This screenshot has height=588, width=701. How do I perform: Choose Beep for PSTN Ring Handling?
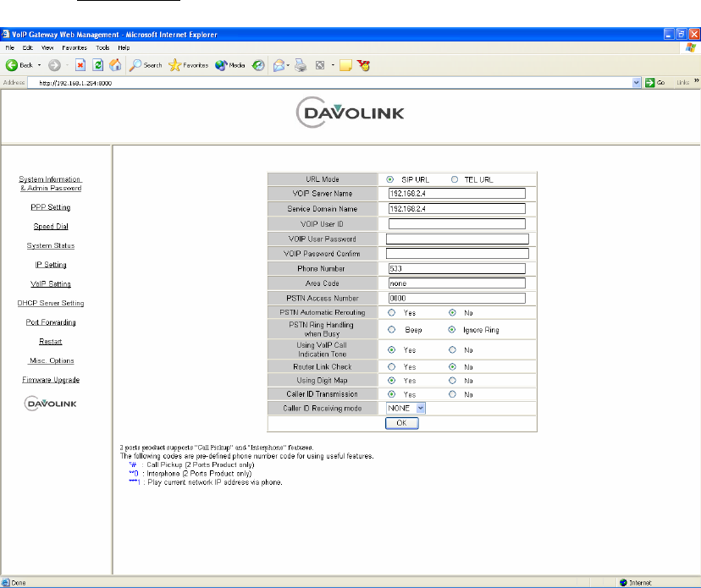tap(392, 330)
